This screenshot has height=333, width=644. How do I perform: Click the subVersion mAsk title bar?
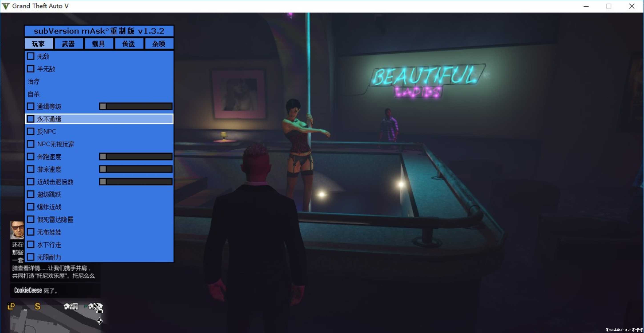click(x=99, y=31)
